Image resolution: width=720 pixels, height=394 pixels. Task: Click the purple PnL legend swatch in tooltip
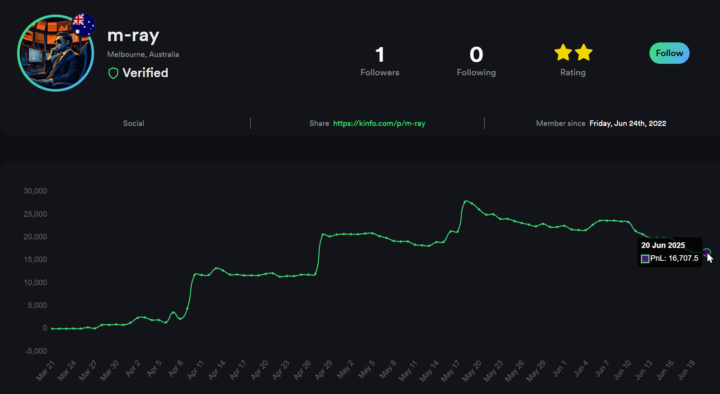[645, 259]
